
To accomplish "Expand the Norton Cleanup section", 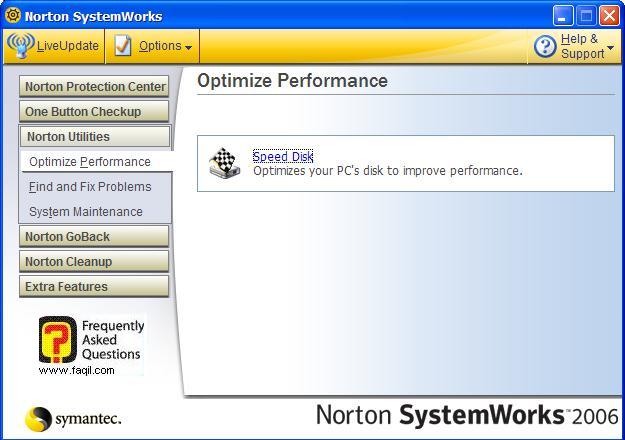I will pos(94,262).
